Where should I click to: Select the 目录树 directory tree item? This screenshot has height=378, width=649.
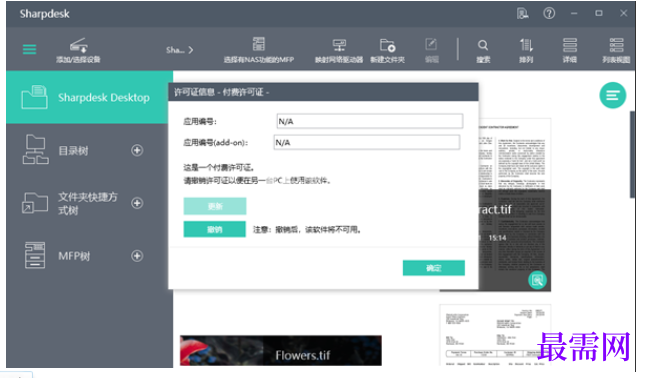tap(73, 150)
